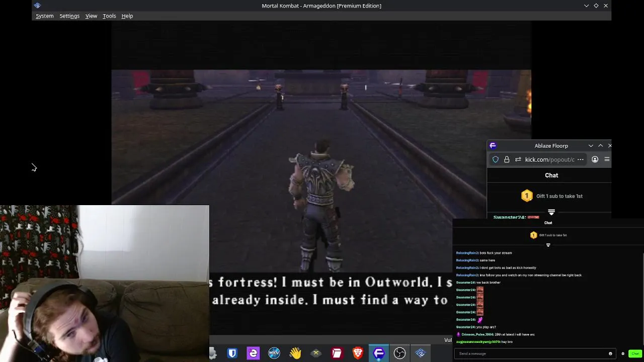Open the System menu
The image size is (644, 362).
pyautogui.click(x=44, y=16)
